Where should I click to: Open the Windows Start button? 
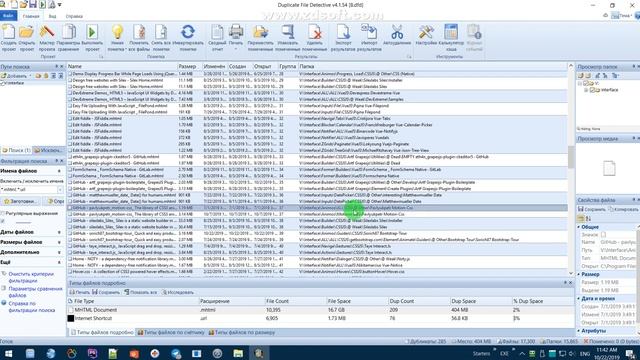click(x=8, y=353)
